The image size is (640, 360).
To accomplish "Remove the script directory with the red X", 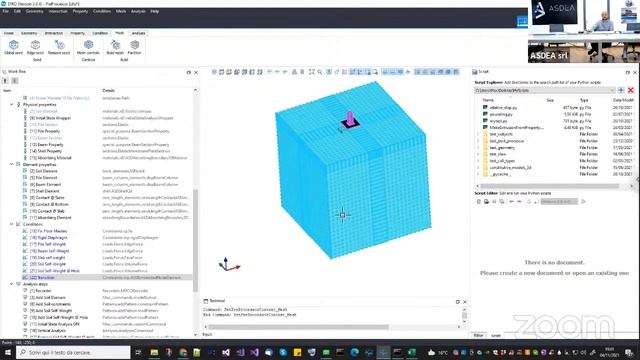I will (631, 90).
